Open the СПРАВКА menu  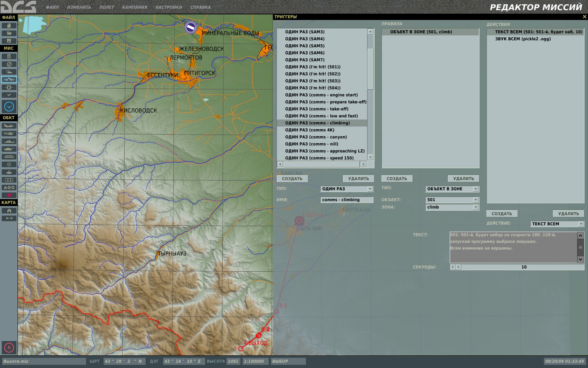click(x=201, y=7)
